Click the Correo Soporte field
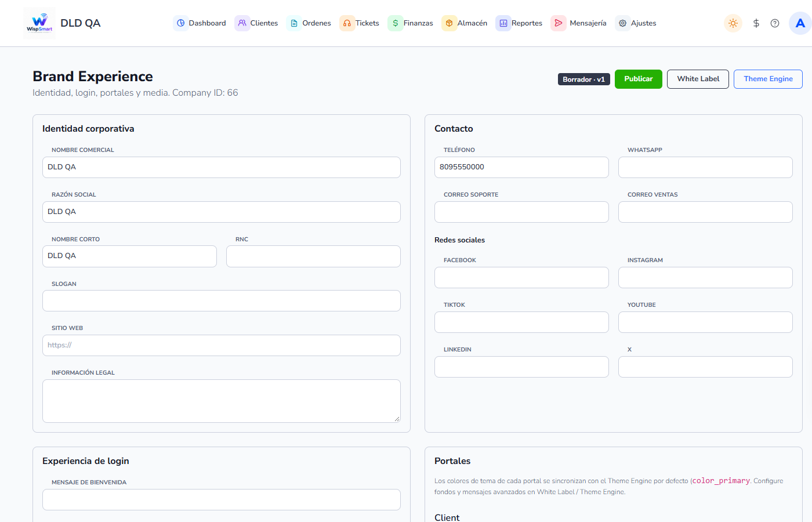Viewport: 812px width, 522px height. click(x=521, y=212)
